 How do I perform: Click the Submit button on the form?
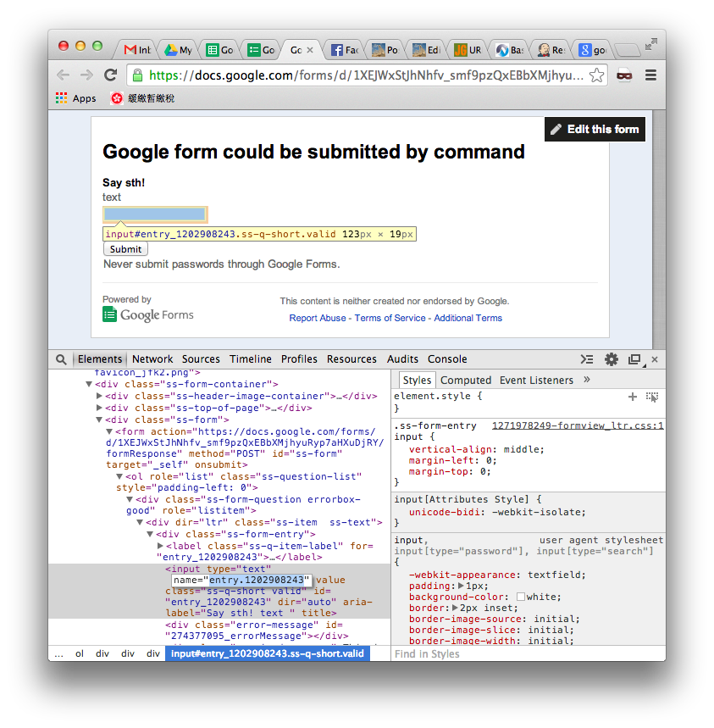(x=125, y=249)
